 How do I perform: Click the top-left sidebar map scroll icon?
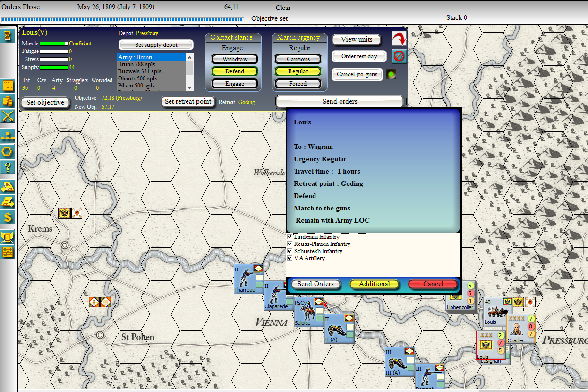8,86
